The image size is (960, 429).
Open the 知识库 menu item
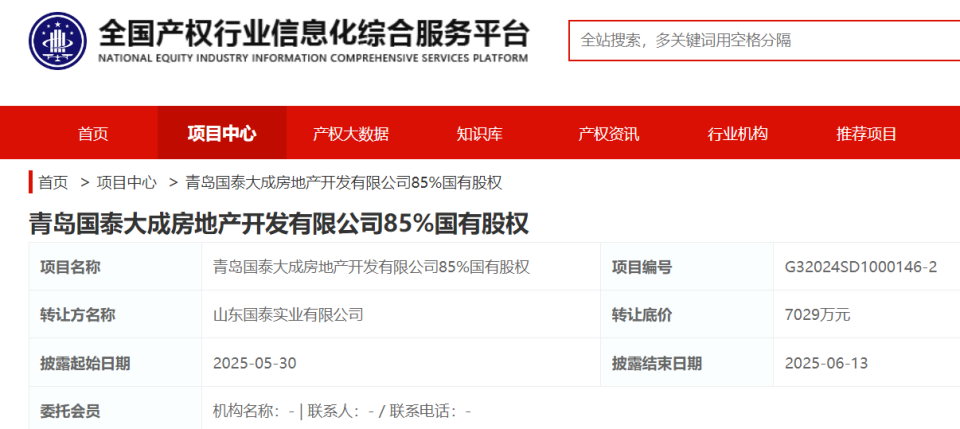pyautogui.click(x=479, y=133)
